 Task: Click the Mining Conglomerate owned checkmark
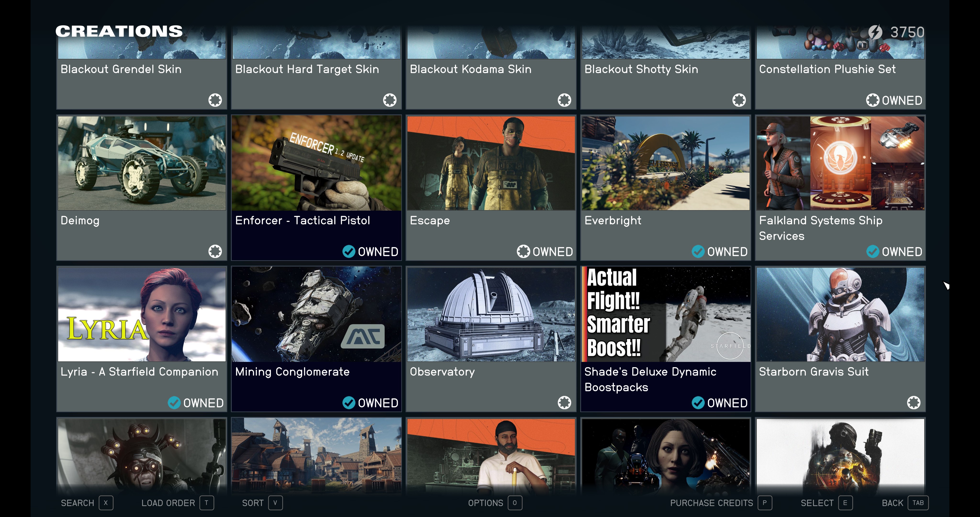(348, 402)
